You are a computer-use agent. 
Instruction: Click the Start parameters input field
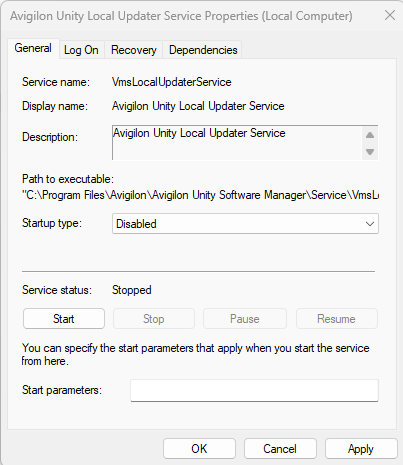tap(254, 390)
